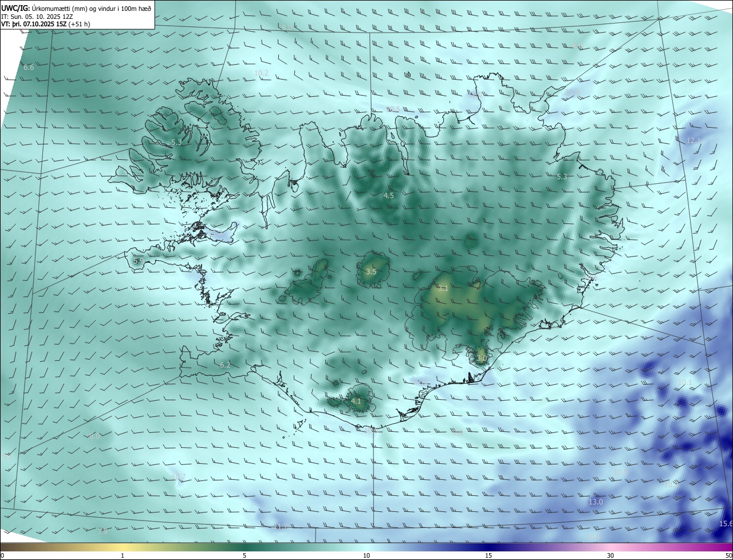Click the 15.6 value label at the map edge
Image resolution: width=733 pixels, height=560 pixels.
(726, 524)
